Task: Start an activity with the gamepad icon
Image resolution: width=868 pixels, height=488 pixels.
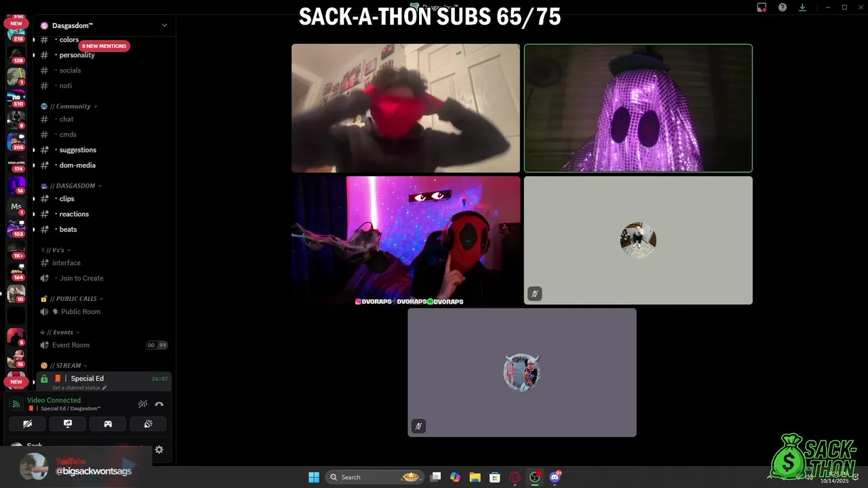Action: 108,424
